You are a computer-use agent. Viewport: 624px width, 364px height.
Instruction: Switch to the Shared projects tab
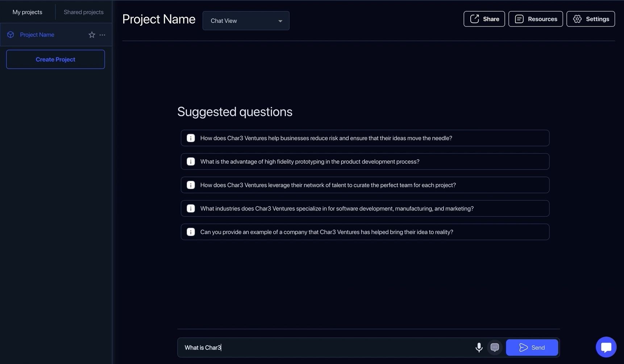tap(84, 12)
